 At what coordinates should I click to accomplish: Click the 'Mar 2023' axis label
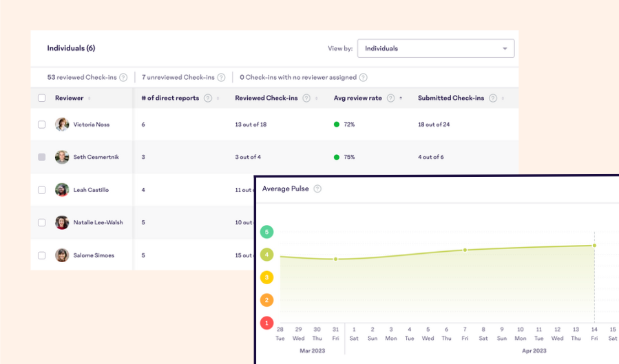313,351
